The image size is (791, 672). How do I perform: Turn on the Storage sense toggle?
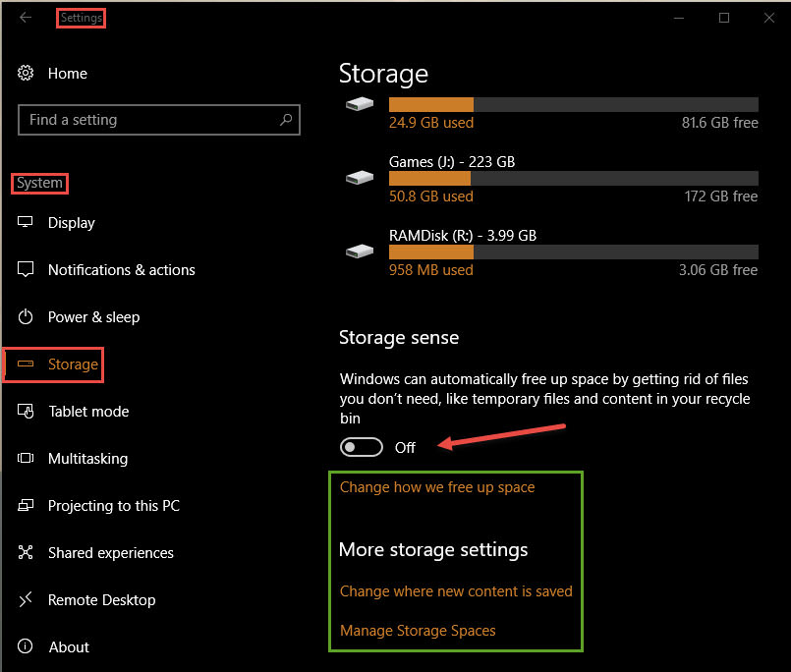[362, 447]
